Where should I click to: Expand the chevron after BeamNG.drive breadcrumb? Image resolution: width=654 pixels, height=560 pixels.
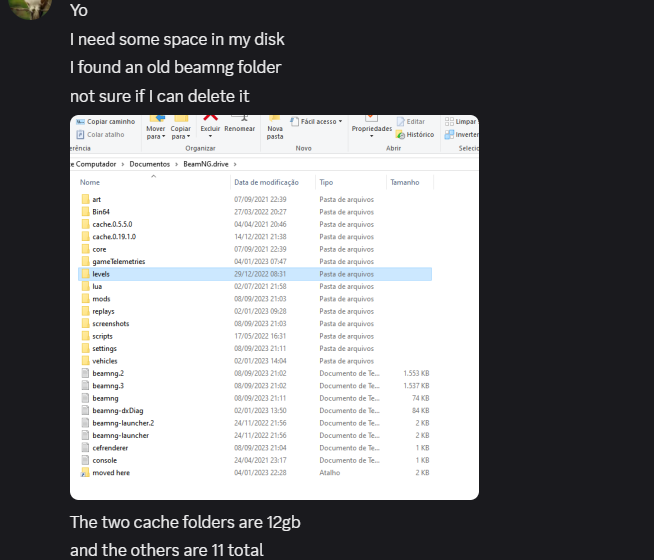(x=235, y=164)
